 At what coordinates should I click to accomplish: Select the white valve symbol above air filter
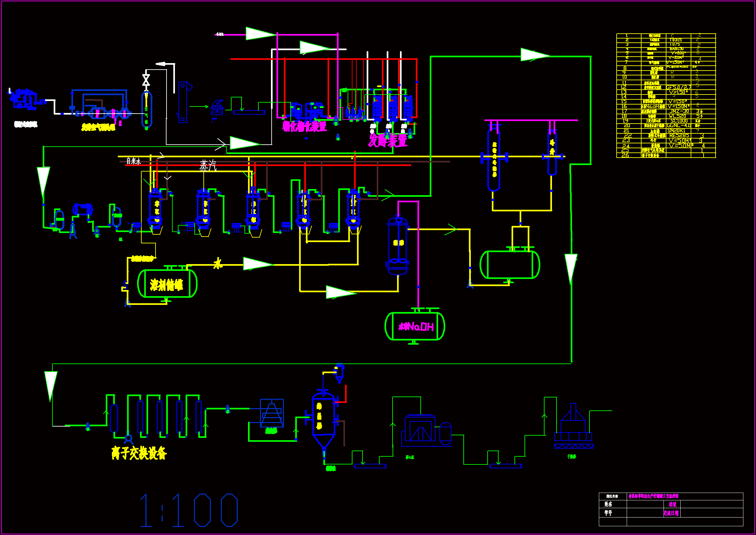(146, 80)
